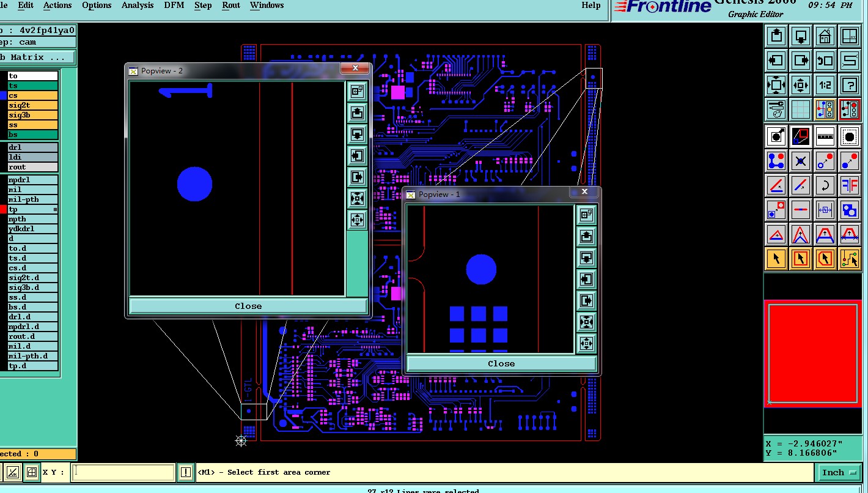Click the red color swatch of tp
Image resolution: width=868 pixels, height=493 pixels.
click(3, 209)
